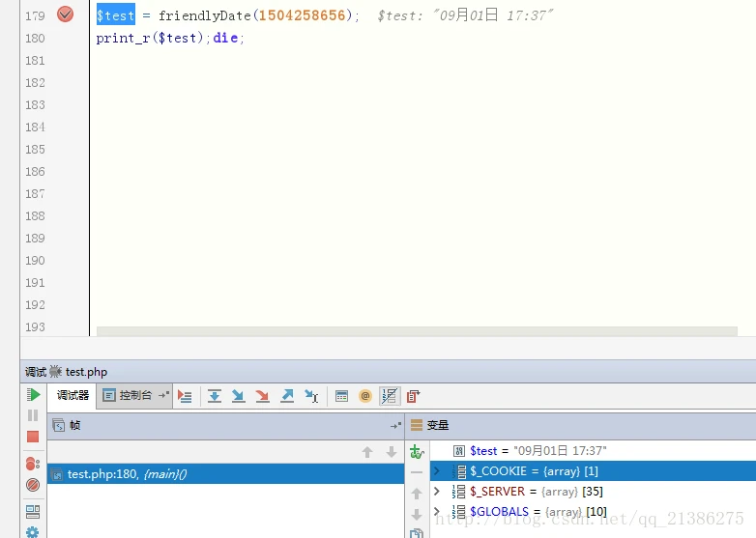The width and height of the screenshot is (756, 538).
Task: Click the Step Out arrow icon
Action: [287, 396]
